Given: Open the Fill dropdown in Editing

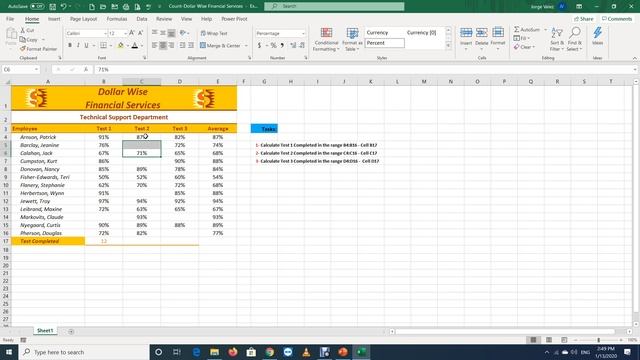Looking at the screenshot, I should (x=522, y=38).
